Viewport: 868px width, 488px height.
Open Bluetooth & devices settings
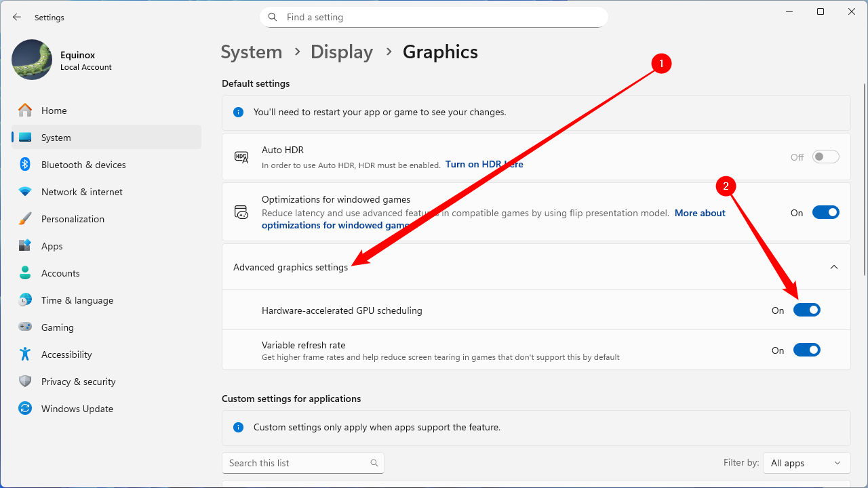click(x=83, y=165)
